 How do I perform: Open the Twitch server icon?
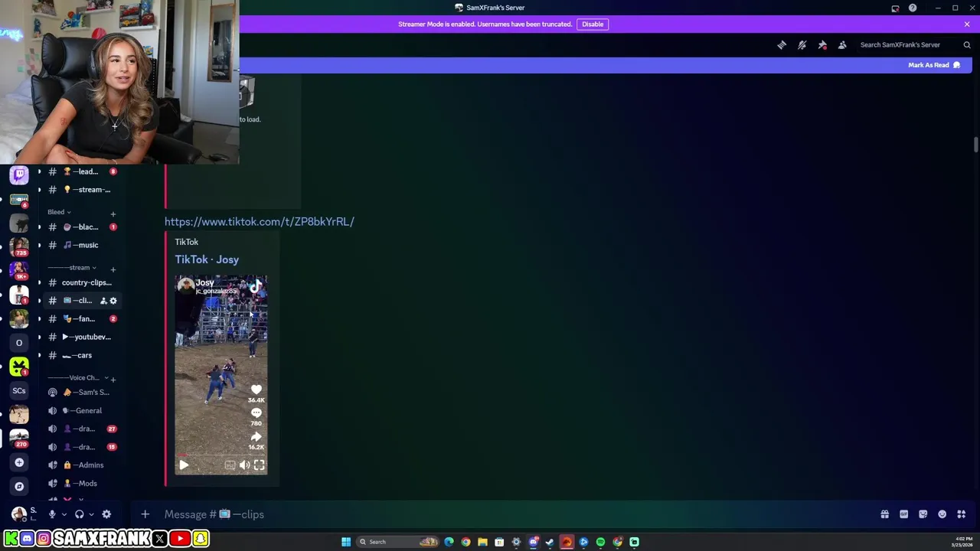point(19,174)
